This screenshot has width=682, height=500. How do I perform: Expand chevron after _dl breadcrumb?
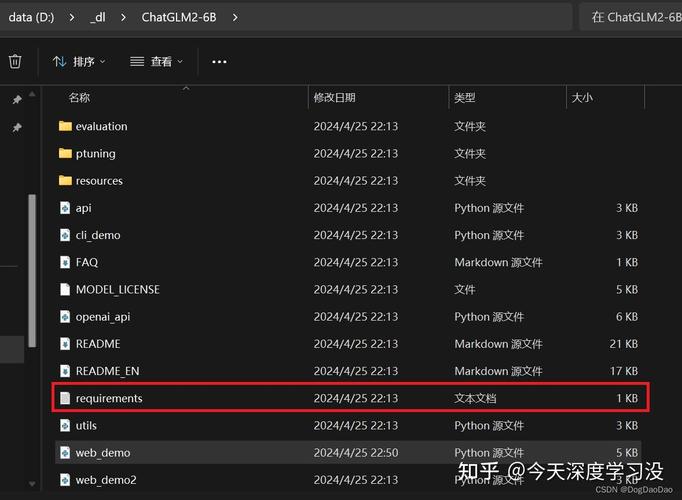pos(124,17)
